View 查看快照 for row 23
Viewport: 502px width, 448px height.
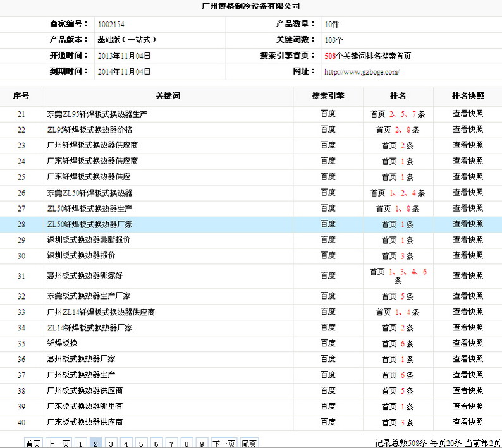coord(468,145)
